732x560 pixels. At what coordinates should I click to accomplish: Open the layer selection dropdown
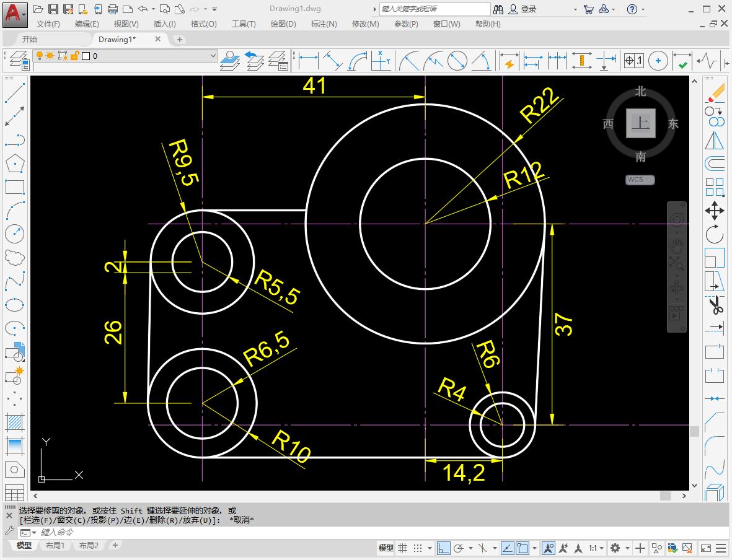tap(213, 56)
